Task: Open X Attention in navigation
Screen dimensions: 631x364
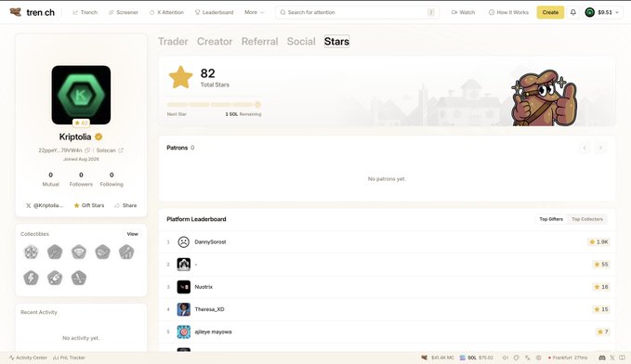Action: coord(166,12)
